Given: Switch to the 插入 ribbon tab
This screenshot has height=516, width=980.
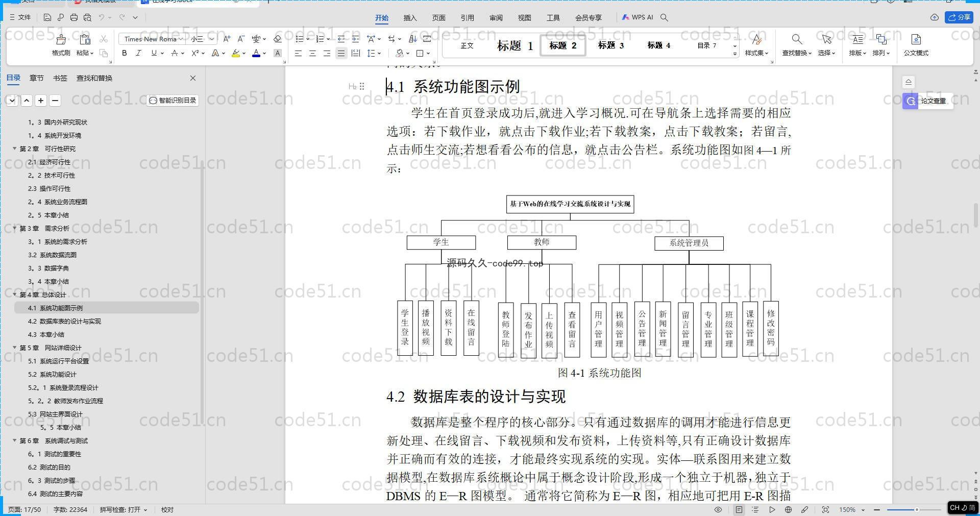Looking at the screenshot, I should pos(410,18).
